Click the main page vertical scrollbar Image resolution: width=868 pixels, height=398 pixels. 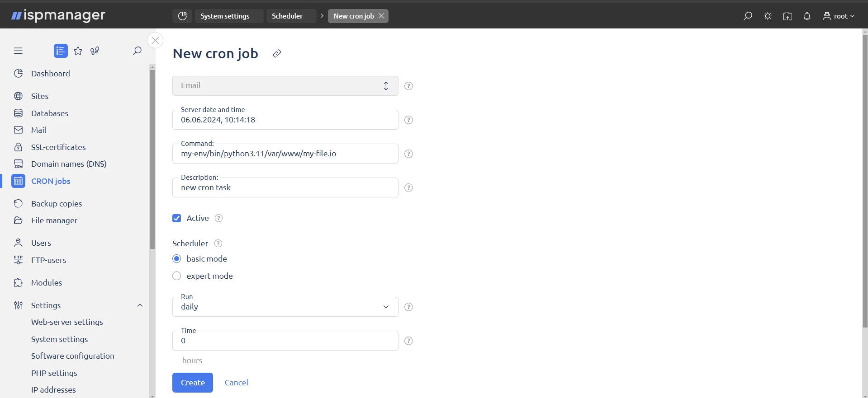tap(865, 181)
